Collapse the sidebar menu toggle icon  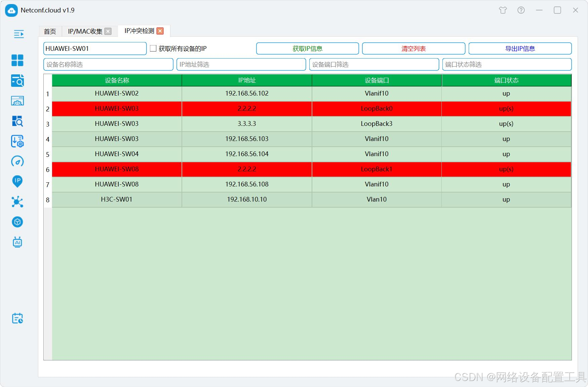[x=19, y=34]
